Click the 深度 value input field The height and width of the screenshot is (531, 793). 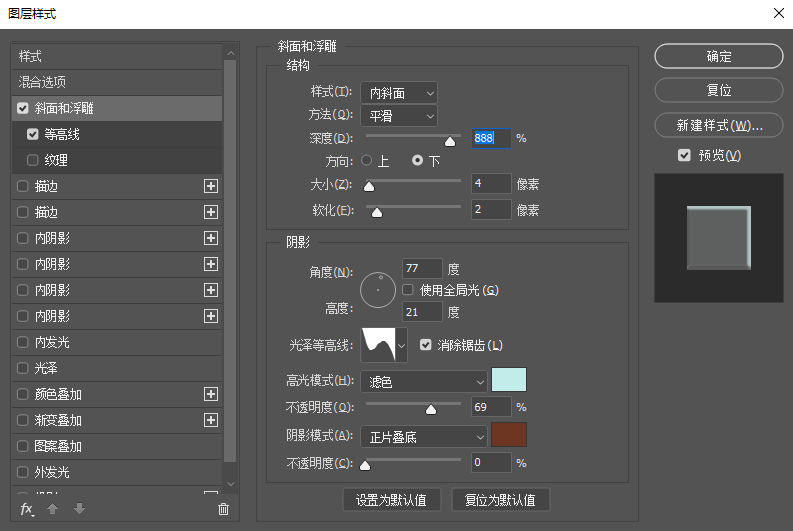click(491, 138)
